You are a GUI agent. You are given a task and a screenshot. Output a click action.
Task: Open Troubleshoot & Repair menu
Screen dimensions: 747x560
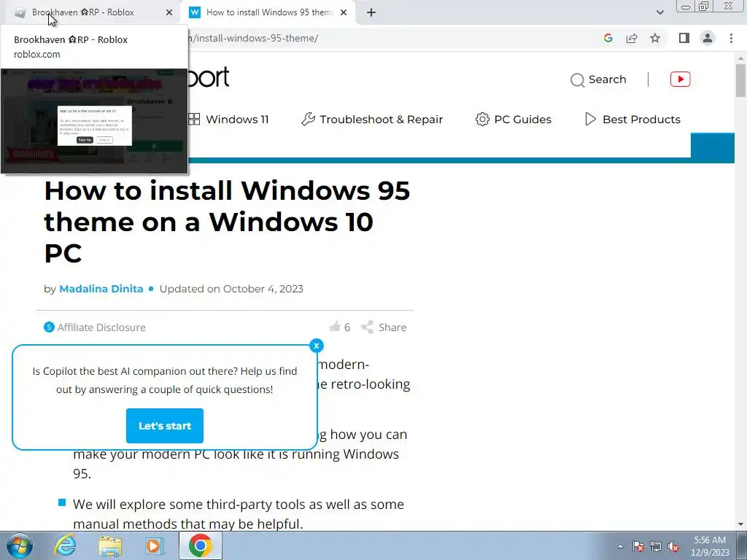pyautogui.click(x=372, y=119)
